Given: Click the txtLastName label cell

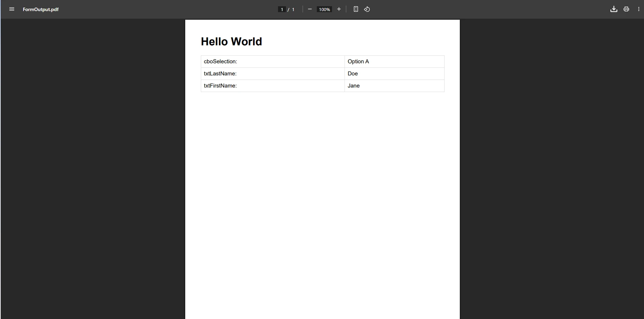Looking at the screenshot, I should point(220,73).
